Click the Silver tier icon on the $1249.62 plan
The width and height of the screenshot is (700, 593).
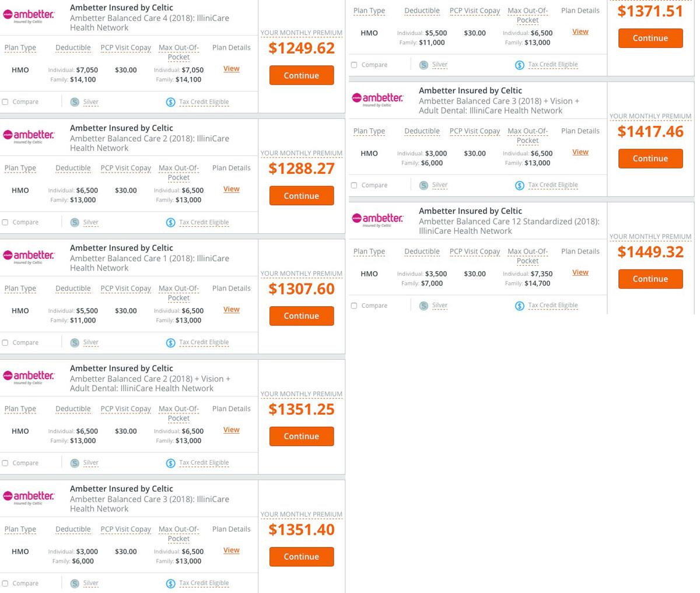75,102
